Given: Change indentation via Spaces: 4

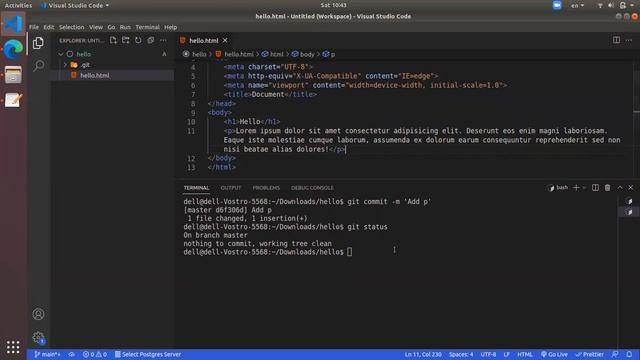Looking at the screenshot, I should pyautogui.click(x=461, y=354).
